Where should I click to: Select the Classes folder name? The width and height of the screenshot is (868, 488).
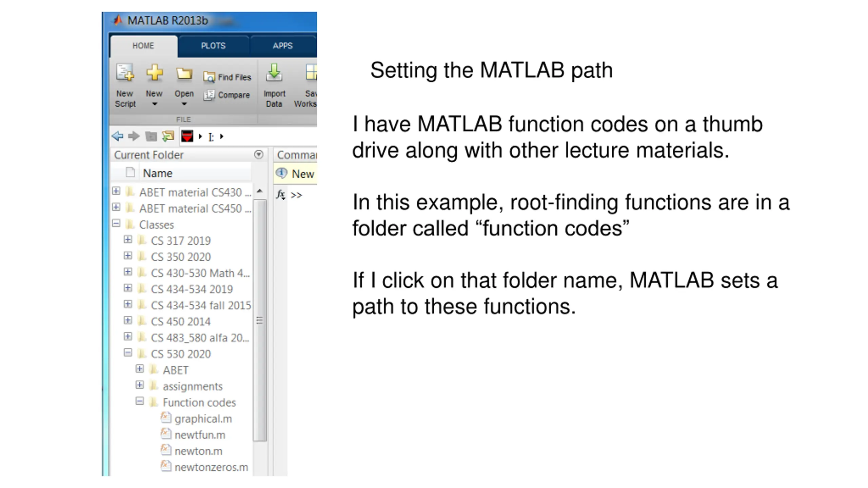pyautogui.click(x=156, y=225)
